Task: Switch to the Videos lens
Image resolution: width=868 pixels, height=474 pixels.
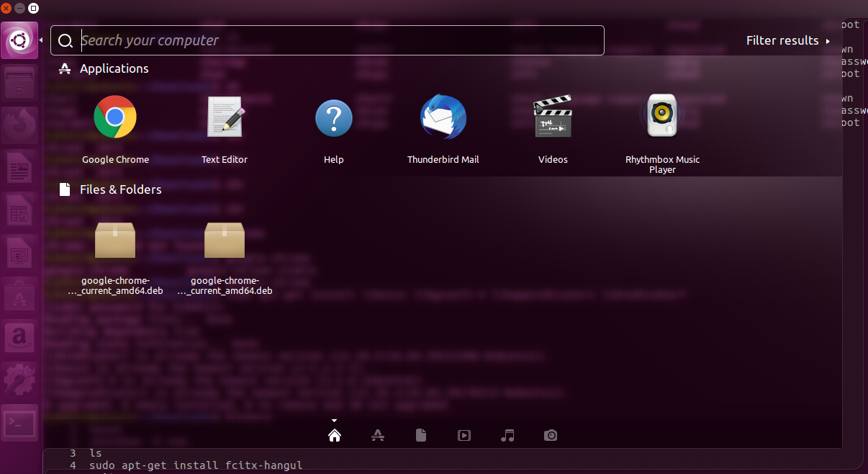Action: (464, 435)
